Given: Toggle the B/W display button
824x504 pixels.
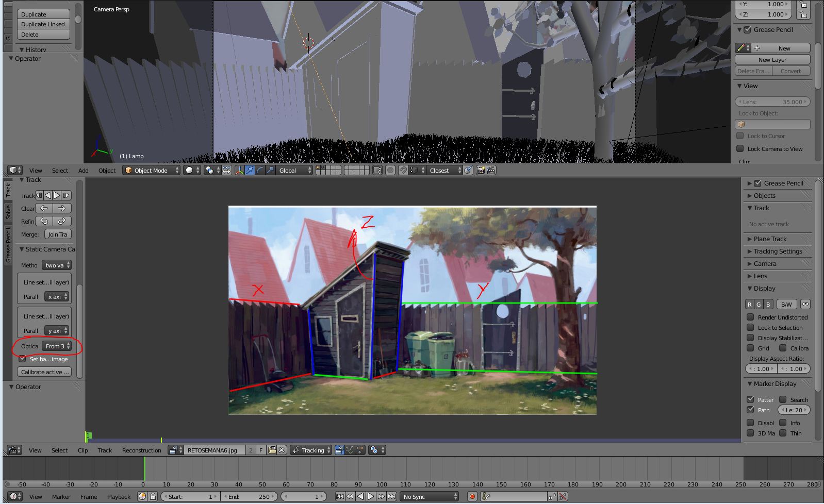Looking at the screenshot, I should coord(786,304).
